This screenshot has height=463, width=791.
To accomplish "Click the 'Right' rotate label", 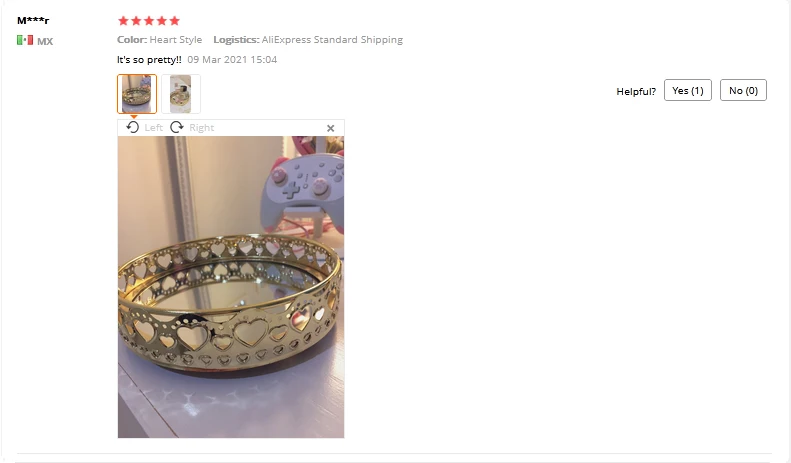I will pos(202,128).
